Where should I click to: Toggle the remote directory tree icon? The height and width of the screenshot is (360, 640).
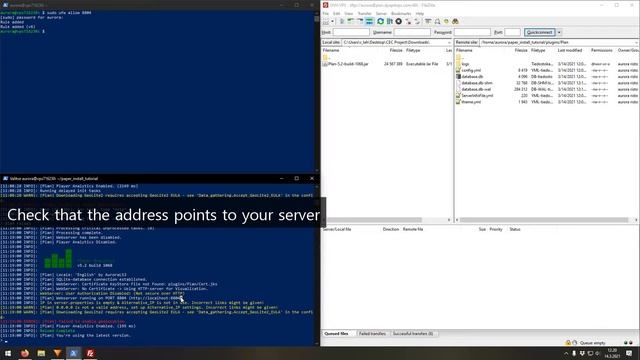360,21
